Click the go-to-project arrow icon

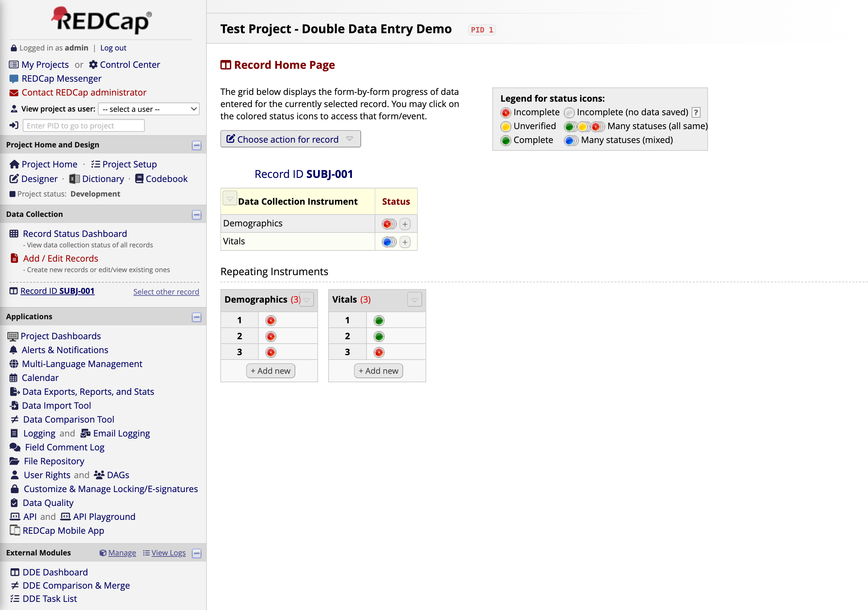14,125
